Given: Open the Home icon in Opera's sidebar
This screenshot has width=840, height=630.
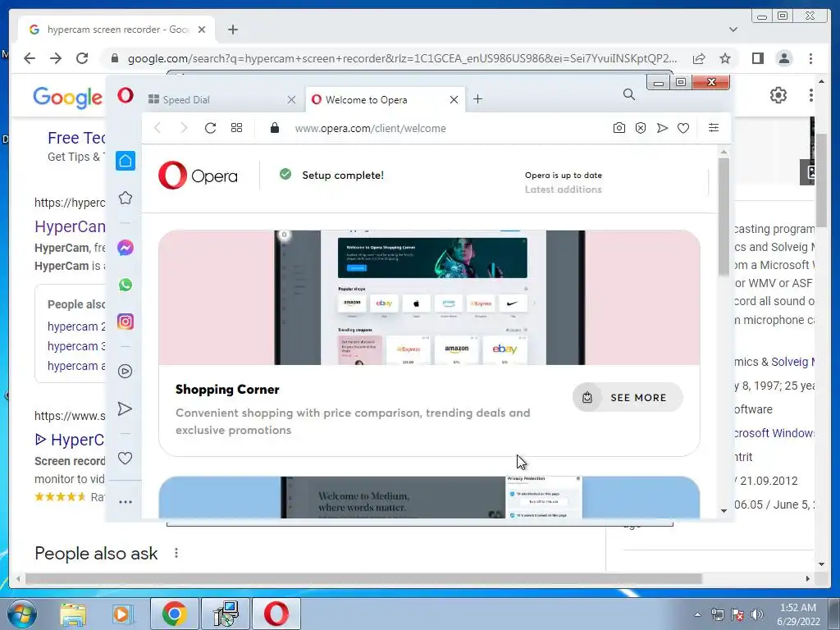Looking at the screenshot, I should coord(126,161).
